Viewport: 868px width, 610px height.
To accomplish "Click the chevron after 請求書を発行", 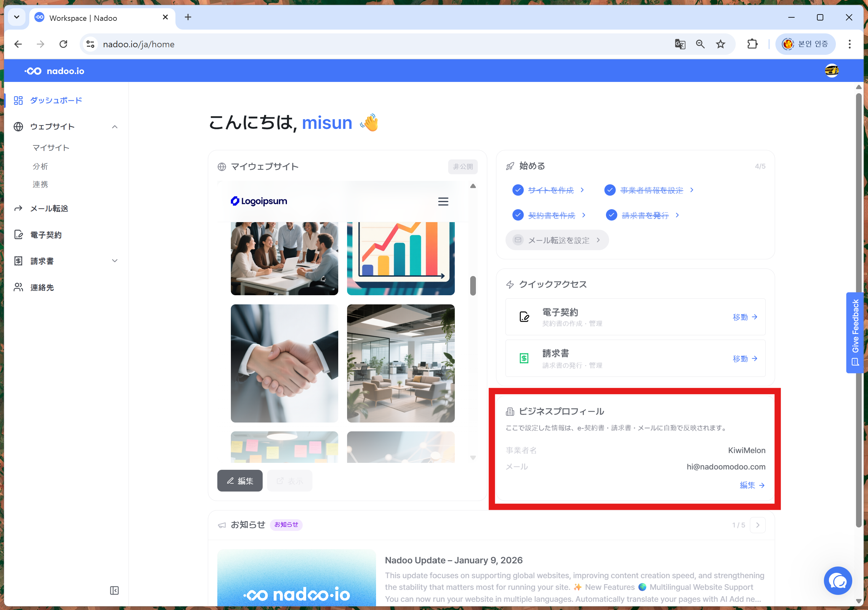I will tap(677, 215).
